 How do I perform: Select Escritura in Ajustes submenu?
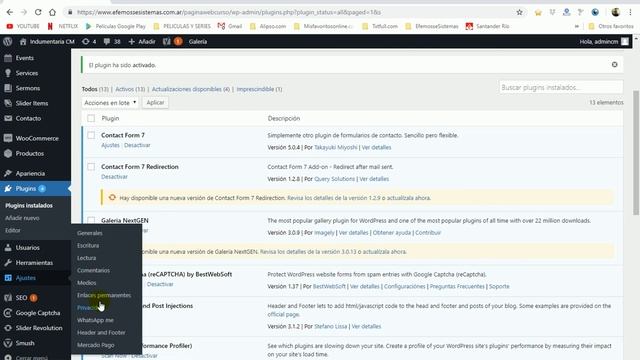88,246
